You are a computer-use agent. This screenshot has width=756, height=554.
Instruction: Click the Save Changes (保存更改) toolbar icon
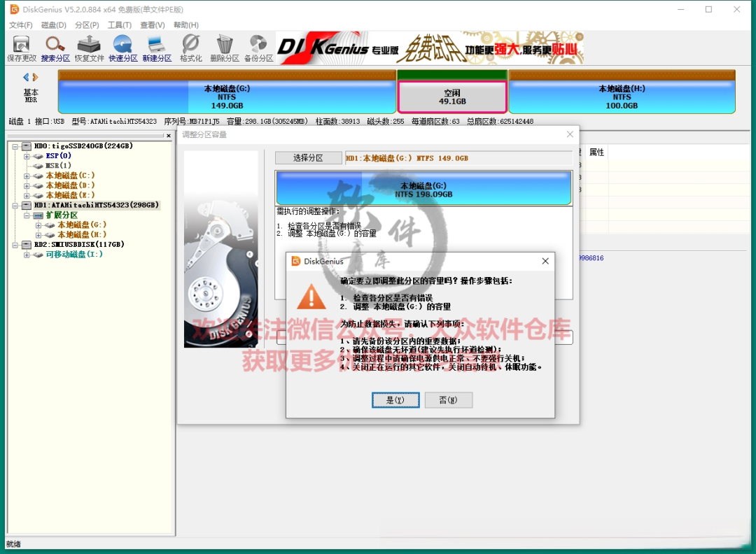point(21,49)
